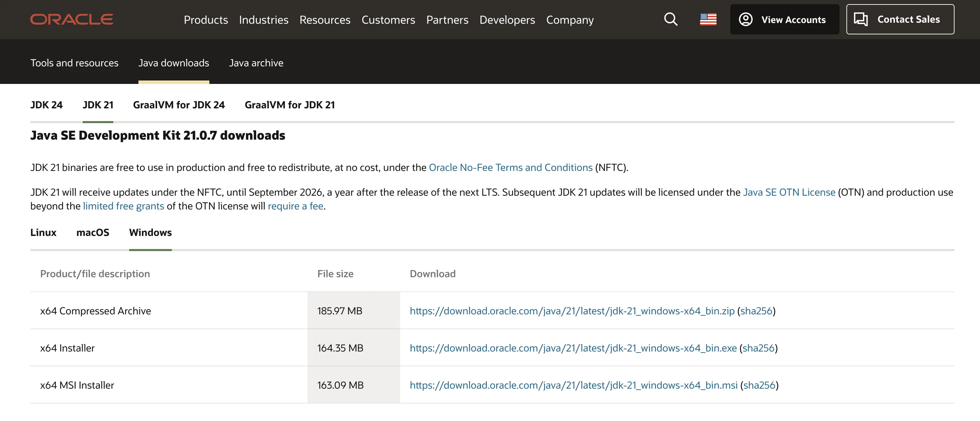Viewport: 980px width, 421px height.
Task: Open the Industries menu
Action: click(264, 20)
